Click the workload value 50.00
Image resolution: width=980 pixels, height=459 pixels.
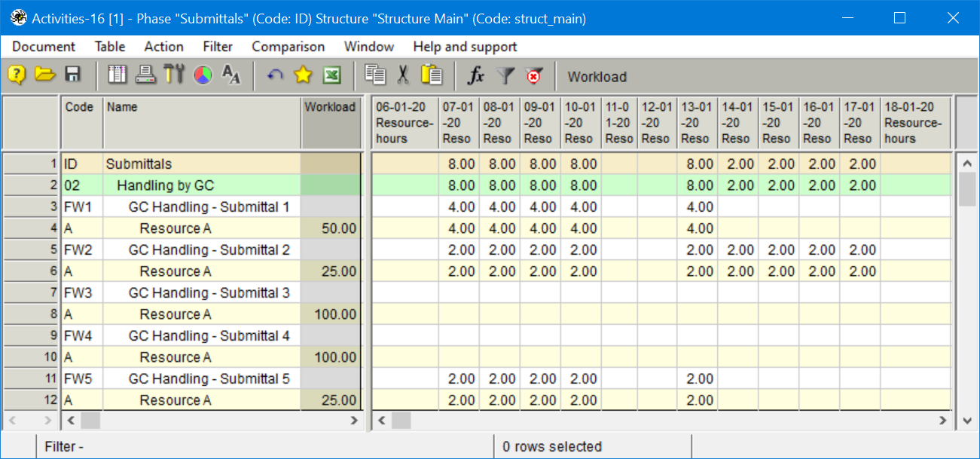click(330, 228)
